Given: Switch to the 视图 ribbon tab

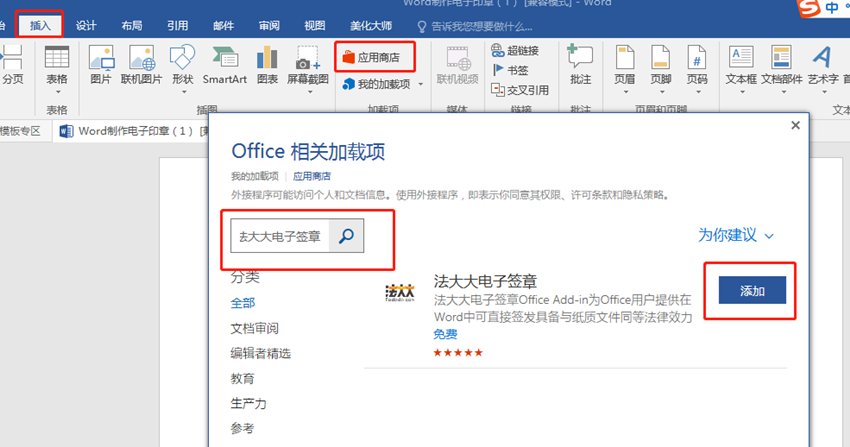Looking at the screenshot, I should (x=314, y=25).
